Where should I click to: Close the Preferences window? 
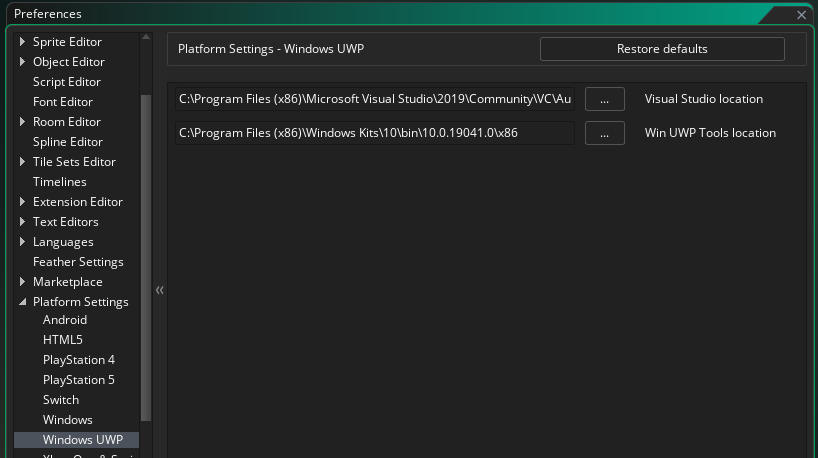point(801,15)
